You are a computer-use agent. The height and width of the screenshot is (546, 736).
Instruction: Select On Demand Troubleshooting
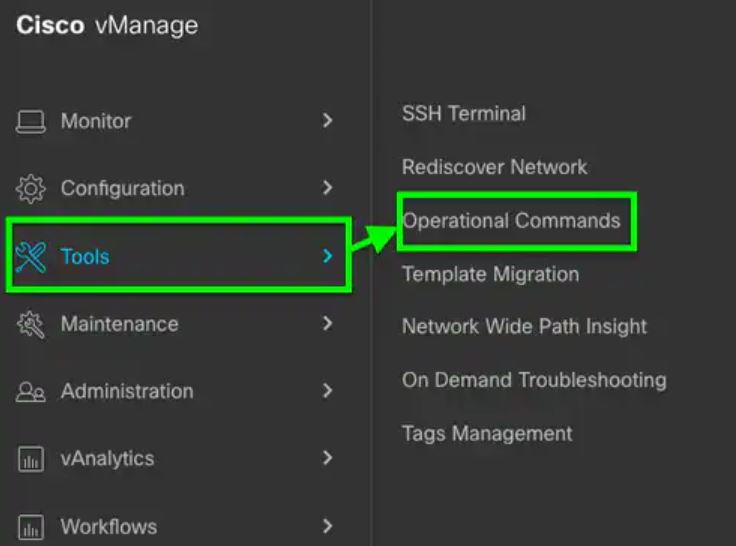pyautogui.click(x=534, y=380)
